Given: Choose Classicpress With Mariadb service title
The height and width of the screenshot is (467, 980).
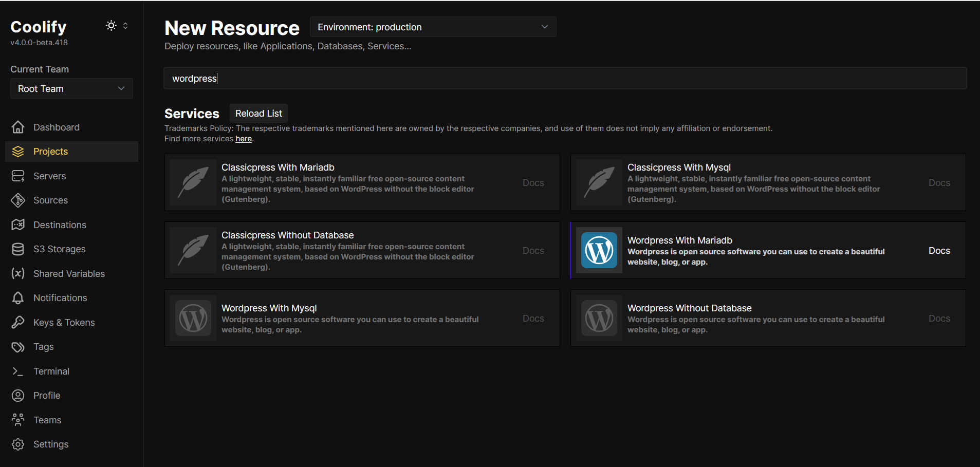Looking at the screenshot, I should tap(278, 167).
